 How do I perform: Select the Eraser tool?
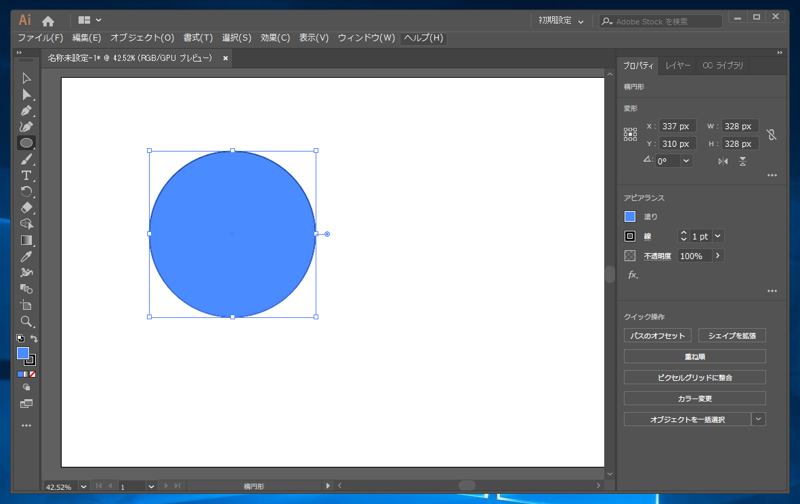[27, 208]
